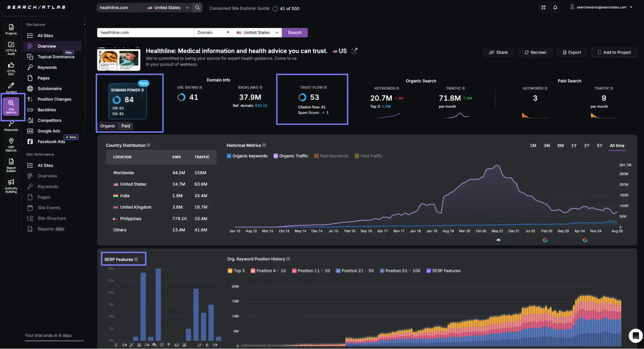The image size is (644, 349).
Task: Uncheck the Organic keywords checkbox
Action: click(229, 156)
